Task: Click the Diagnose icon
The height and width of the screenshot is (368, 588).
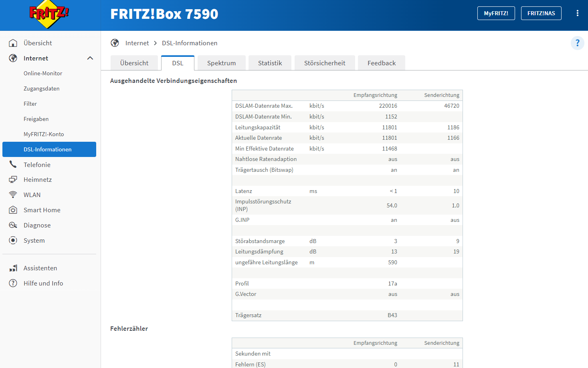Action: pyautogui.click(x=13, y=225)
